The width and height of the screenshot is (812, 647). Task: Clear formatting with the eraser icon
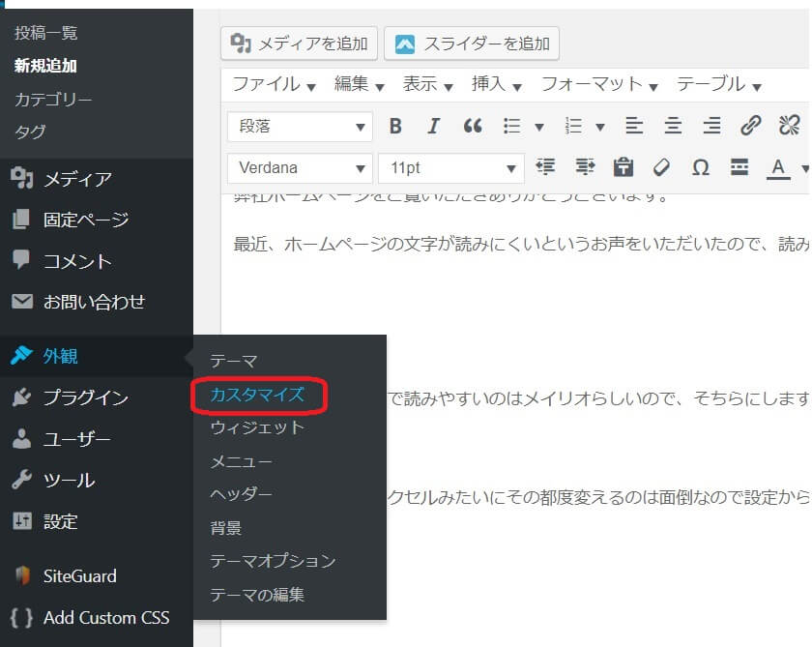tap(661, 167)
